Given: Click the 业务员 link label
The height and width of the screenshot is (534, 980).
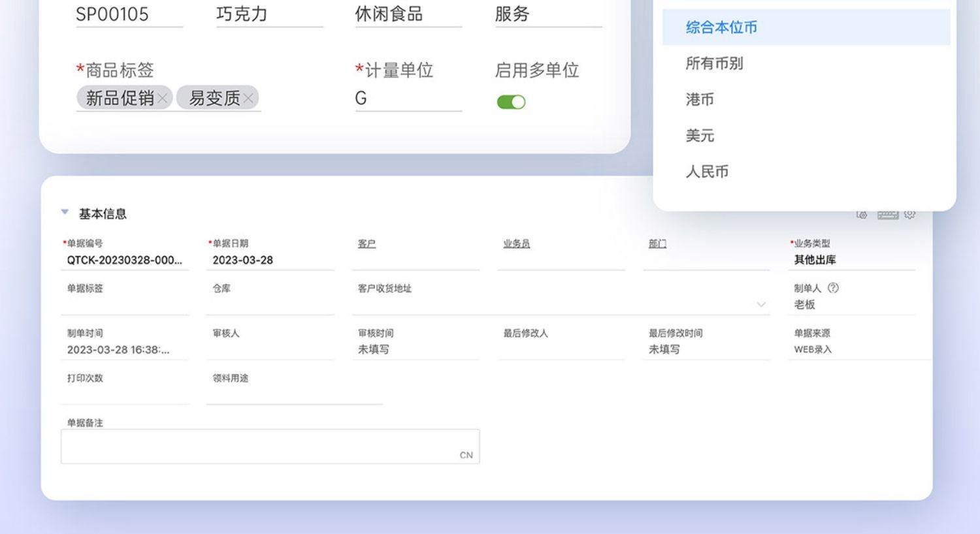Looking at the screenshot, I should click(x=516, y=243).
